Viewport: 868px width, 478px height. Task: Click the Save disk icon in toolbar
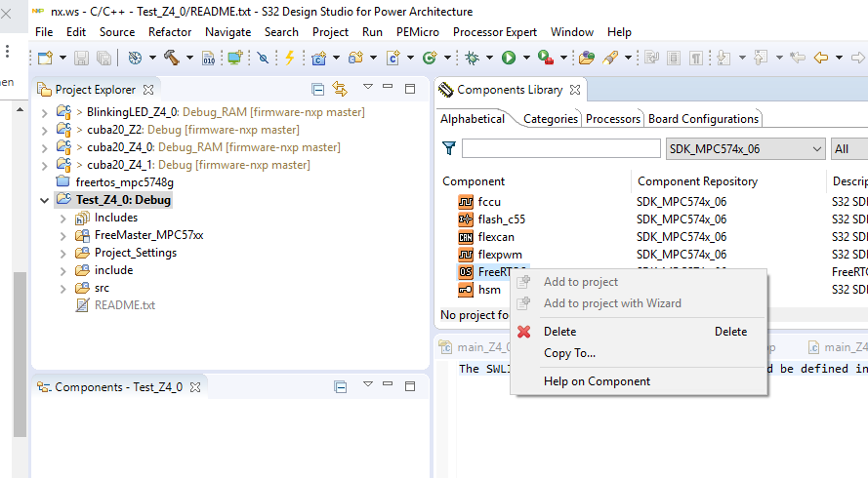point(80,59)
